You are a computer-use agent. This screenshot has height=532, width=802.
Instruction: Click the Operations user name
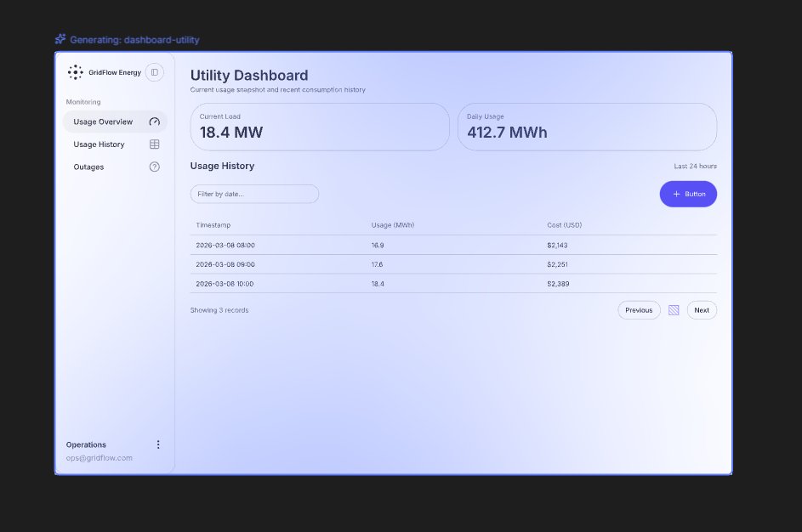[86, 444]
